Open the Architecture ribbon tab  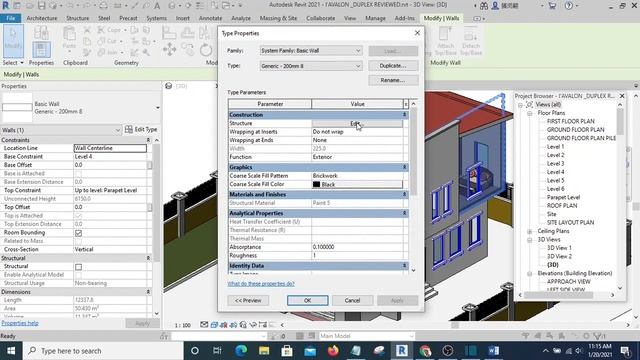coord(42,18)
